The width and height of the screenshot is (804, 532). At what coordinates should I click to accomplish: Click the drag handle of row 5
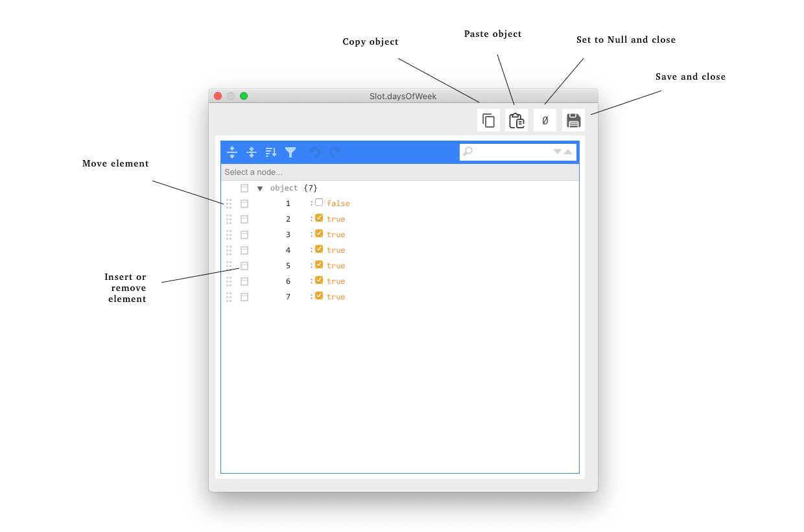click(229, 266)
